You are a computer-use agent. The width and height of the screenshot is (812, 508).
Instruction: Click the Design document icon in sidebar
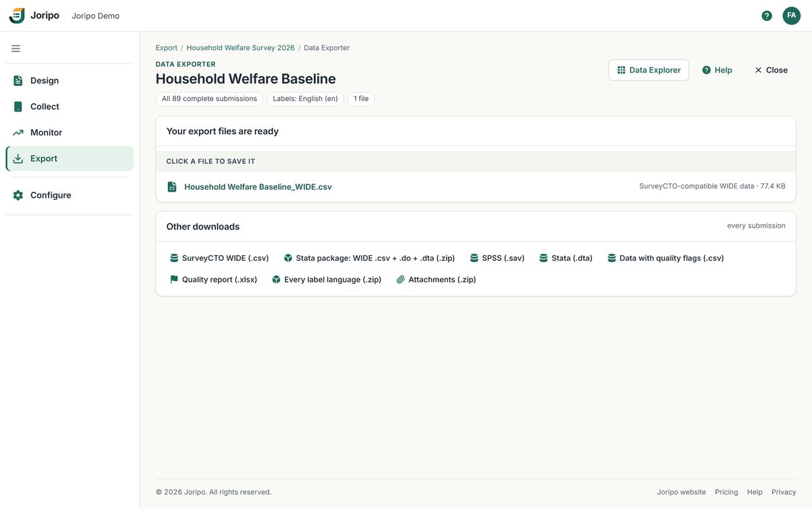point(18,81)
